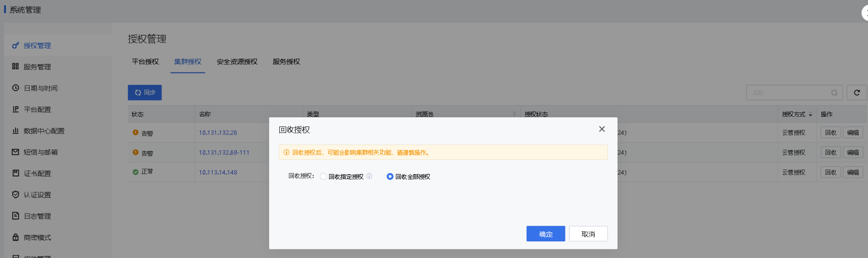Click the 授权管理 key icon in sidebar

click(x=16, y=46)
